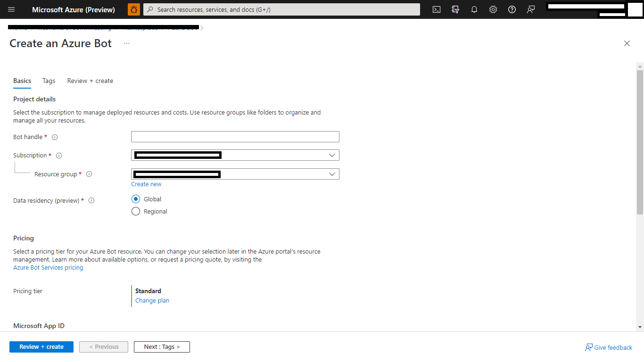Viewport: 644px width, 362px height.
Task: Click the Pricing section heading
Action: point(24,238)
